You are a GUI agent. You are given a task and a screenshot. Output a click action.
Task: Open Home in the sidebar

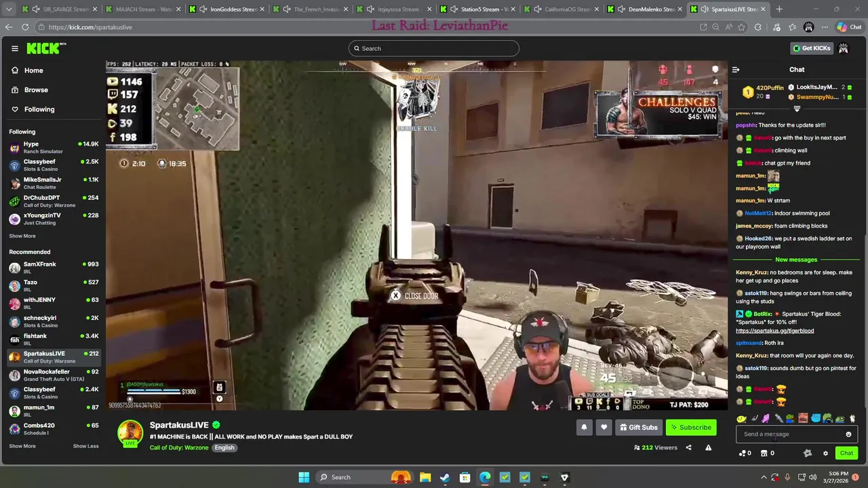[x=33, y=70]
